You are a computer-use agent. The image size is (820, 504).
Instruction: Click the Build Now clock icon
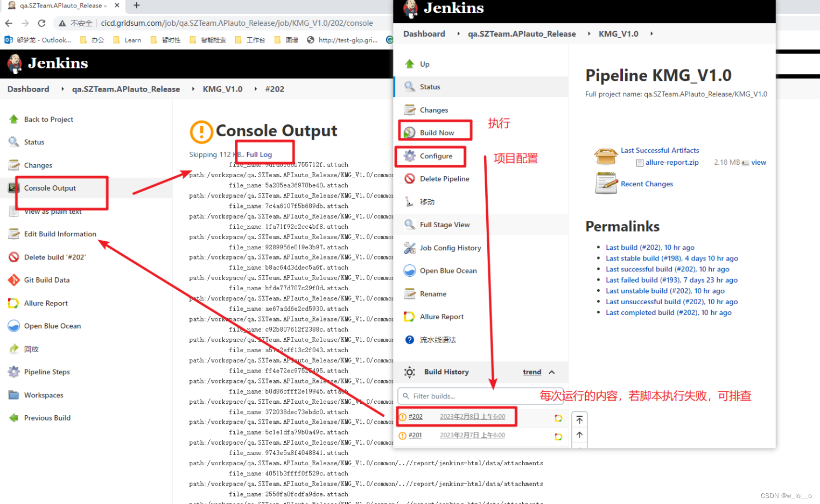[x=410, y=132]
